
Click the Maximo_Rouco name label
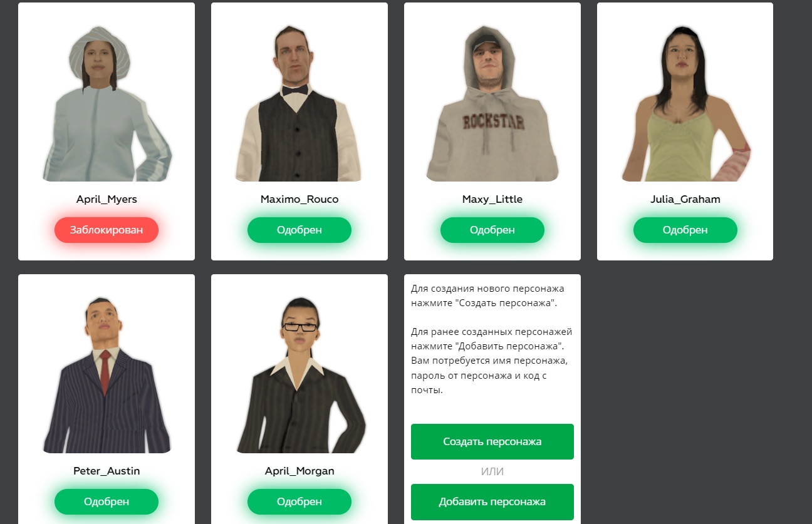pos(299,200)
